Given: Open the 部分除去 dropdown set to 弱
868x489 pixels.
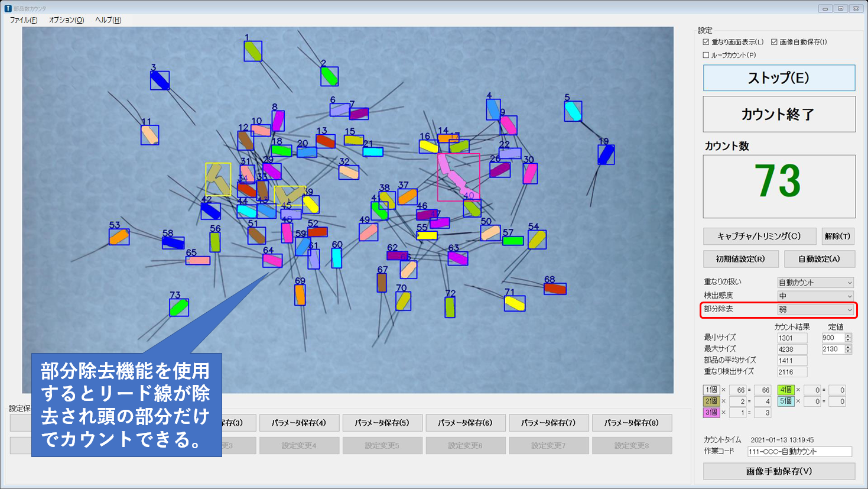Looking at the screenshot, I should [815, 310].
